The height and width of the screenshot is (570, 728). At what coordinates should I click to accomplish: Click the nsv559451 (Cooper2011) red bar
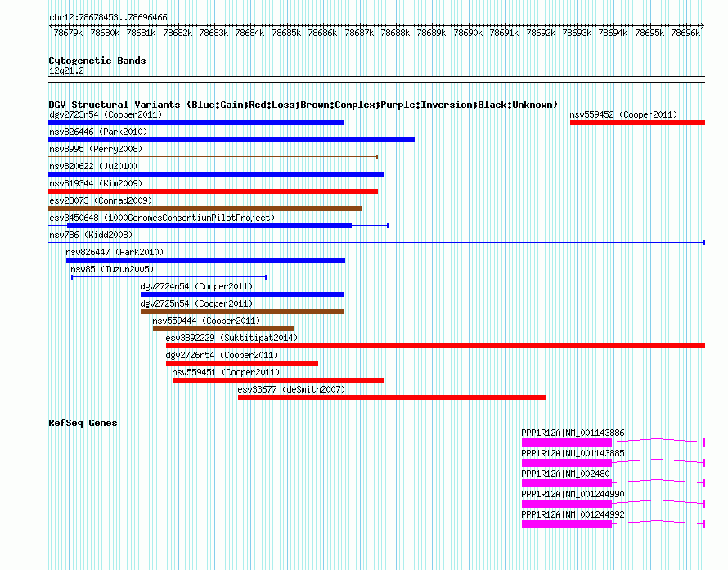pyautogui.click(x=279, y=380)
